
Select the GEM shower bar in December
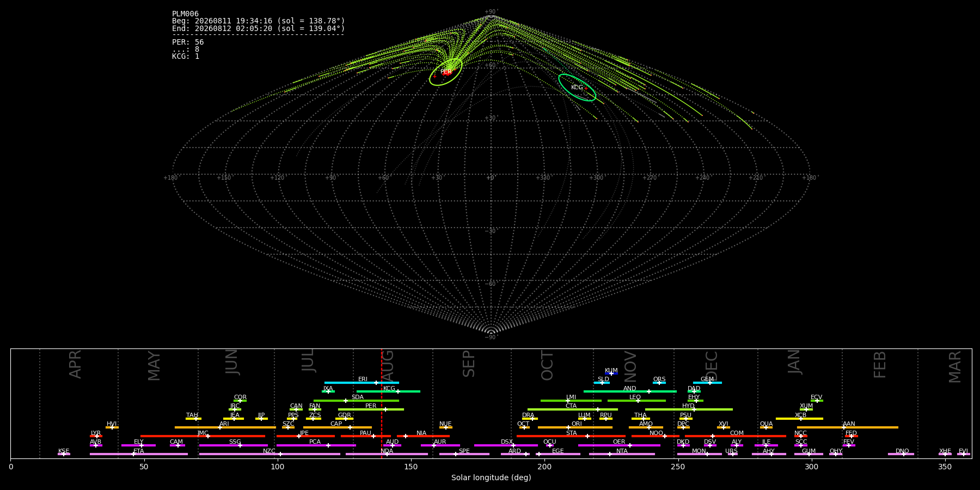(707, 383)
